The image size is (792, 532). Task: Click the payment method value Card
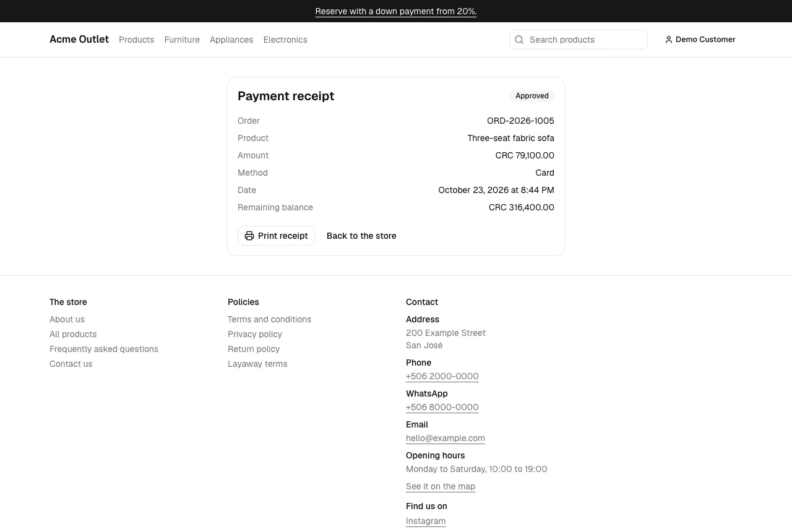tap(545, 173)
